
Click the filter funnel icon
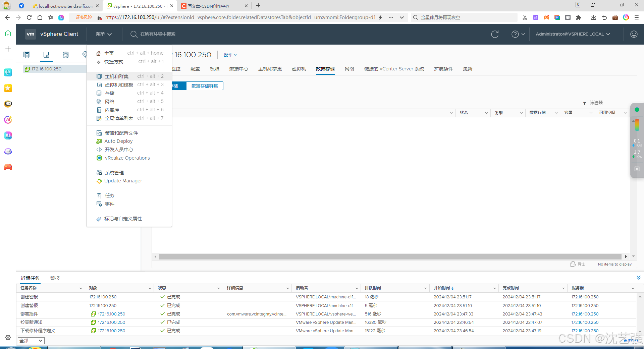[x=585, y=103]
